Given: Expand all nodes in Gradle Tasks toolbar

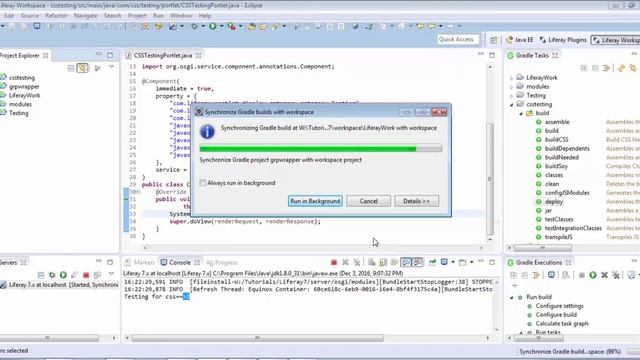Looking at the screenshot, I should 584,68.
